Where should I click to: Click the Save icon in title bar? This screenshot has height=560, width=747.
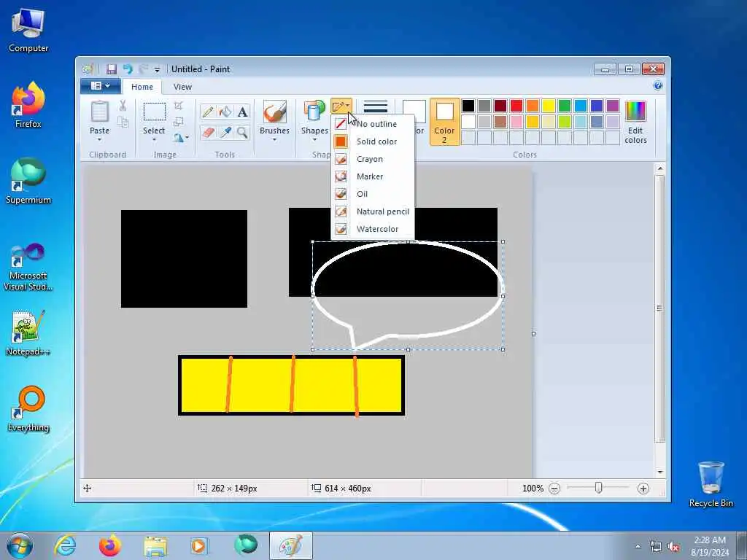pyautogui.click(x=112, y=69)
